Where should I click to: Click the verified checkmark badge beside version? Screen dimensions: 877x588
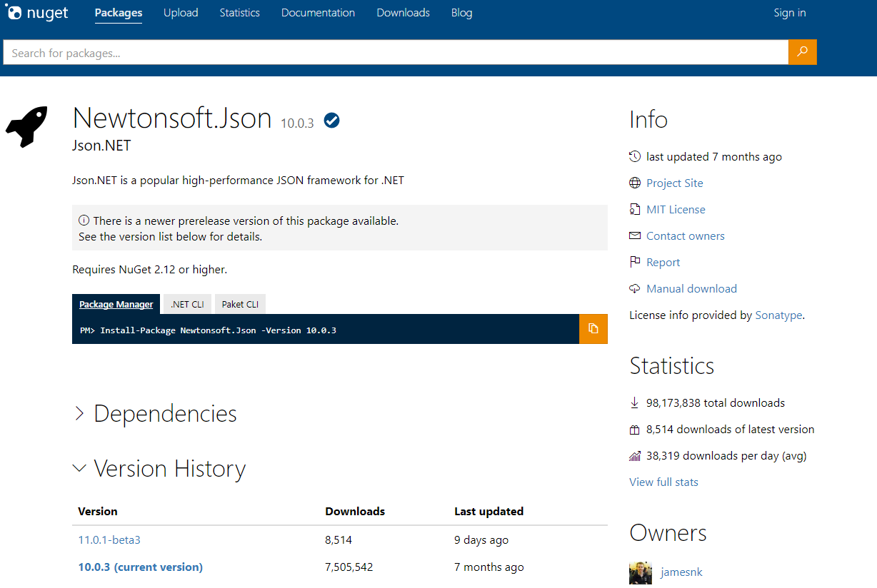pyautogui.click(x=331, y=121)
